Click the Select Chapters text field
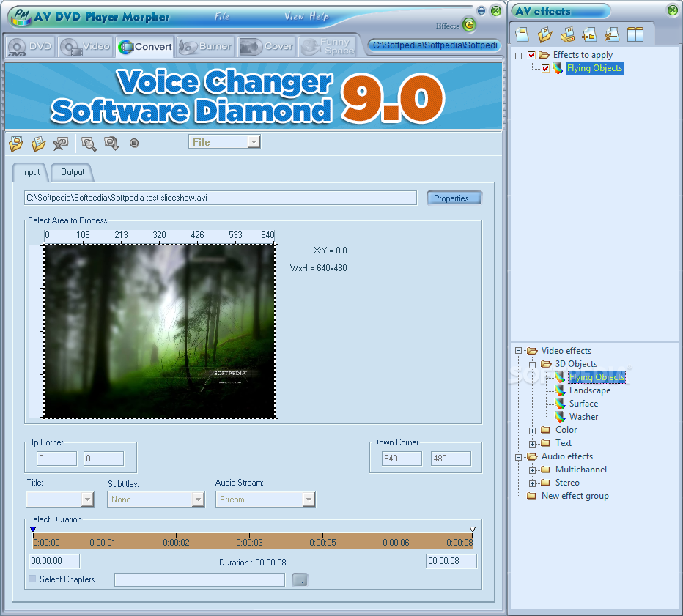 pyautogui.click(x=199, y=580)
